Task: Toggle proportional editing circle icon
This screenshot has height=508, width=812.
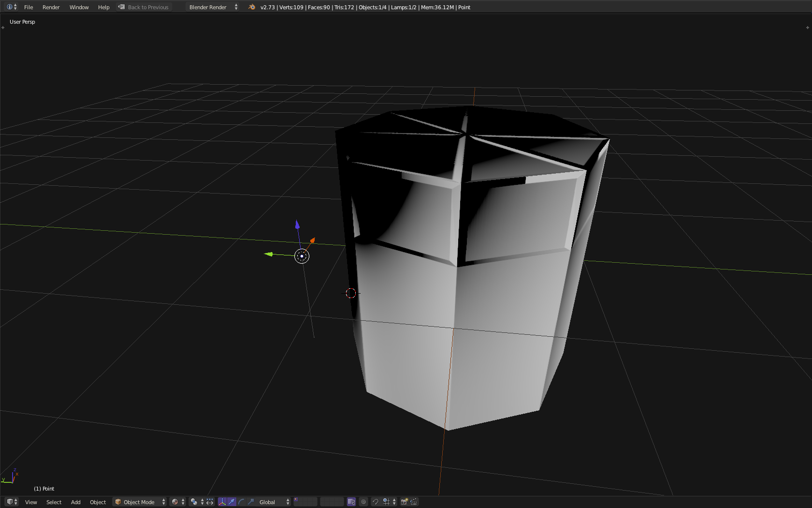Action: pos(363,502)
